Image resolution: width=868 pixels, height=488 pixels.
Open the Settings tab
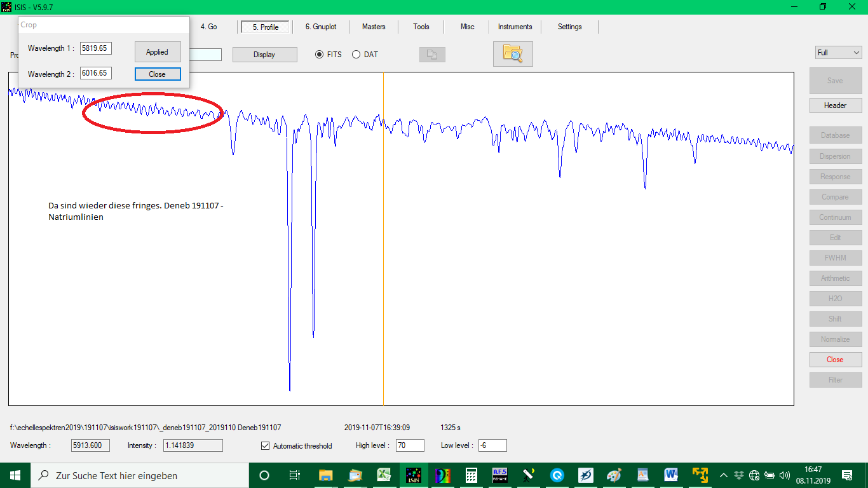569,27
